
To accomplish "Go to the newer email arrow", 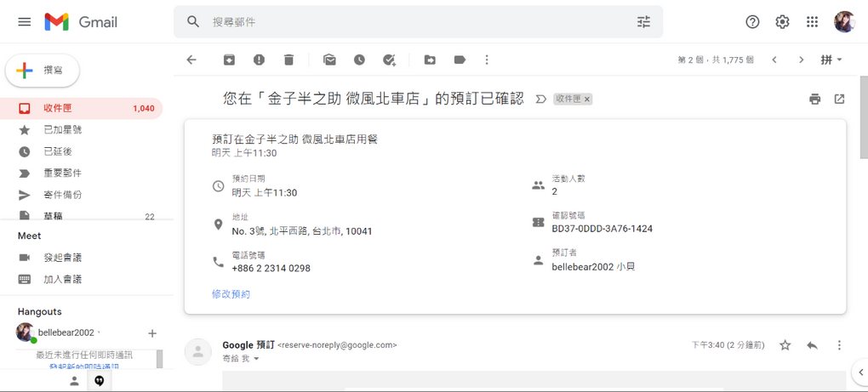I will [774, 60].
